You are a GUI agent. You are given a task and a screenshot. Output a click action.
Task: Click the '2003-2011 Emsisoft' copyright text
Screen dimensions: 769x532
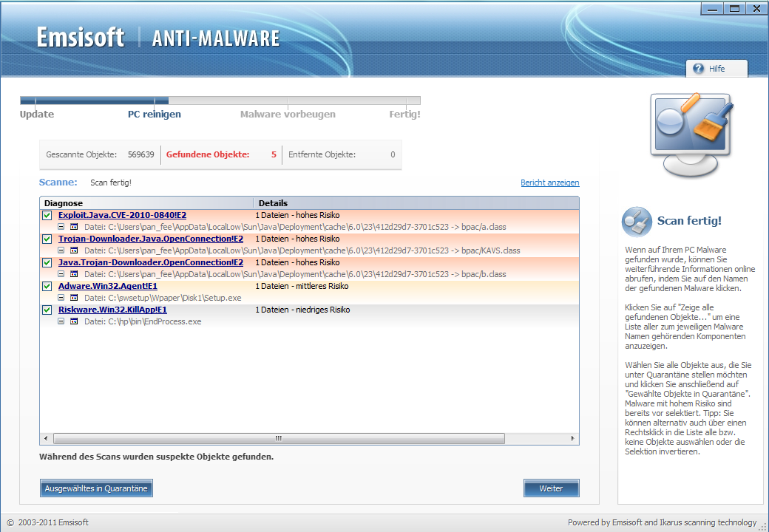point(53,522)
